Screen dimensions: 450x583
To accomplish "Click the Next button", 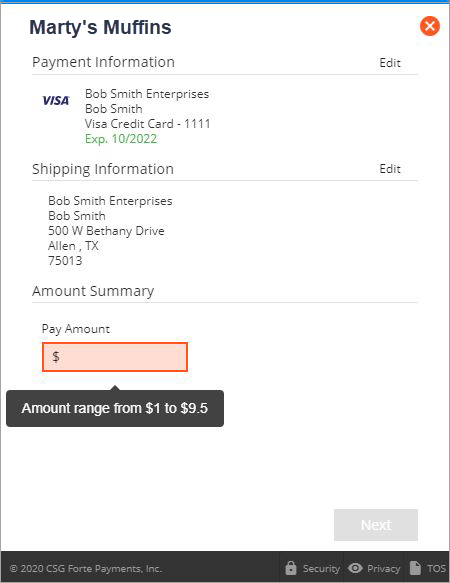I will [x=376, y=525].
